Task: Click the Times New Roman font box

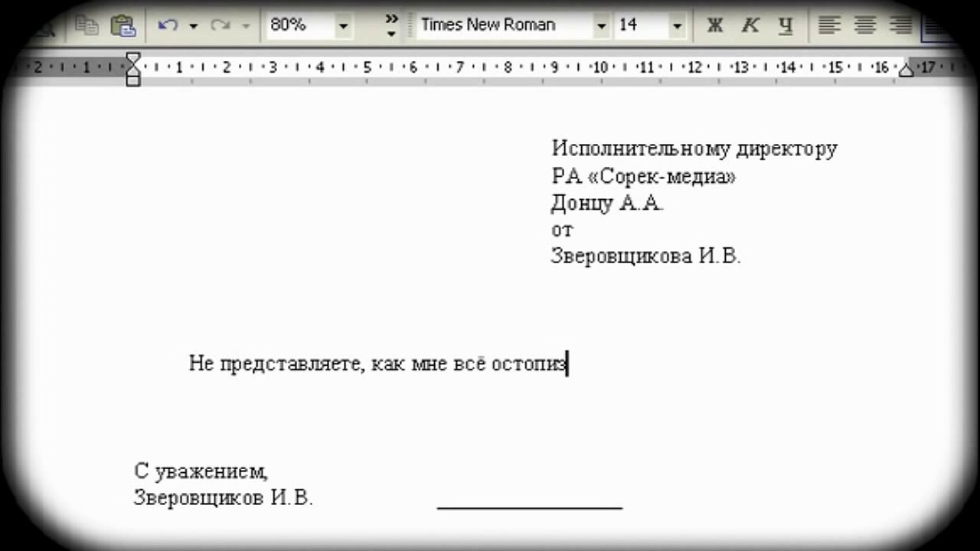Action: tap(505, 25)
